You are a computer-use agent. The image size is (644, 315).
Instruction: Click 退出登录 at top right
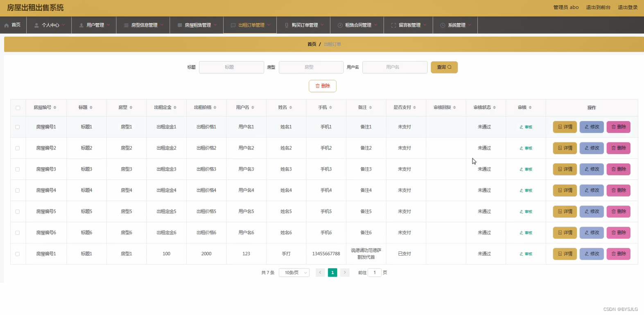click(x=628, y=7)
